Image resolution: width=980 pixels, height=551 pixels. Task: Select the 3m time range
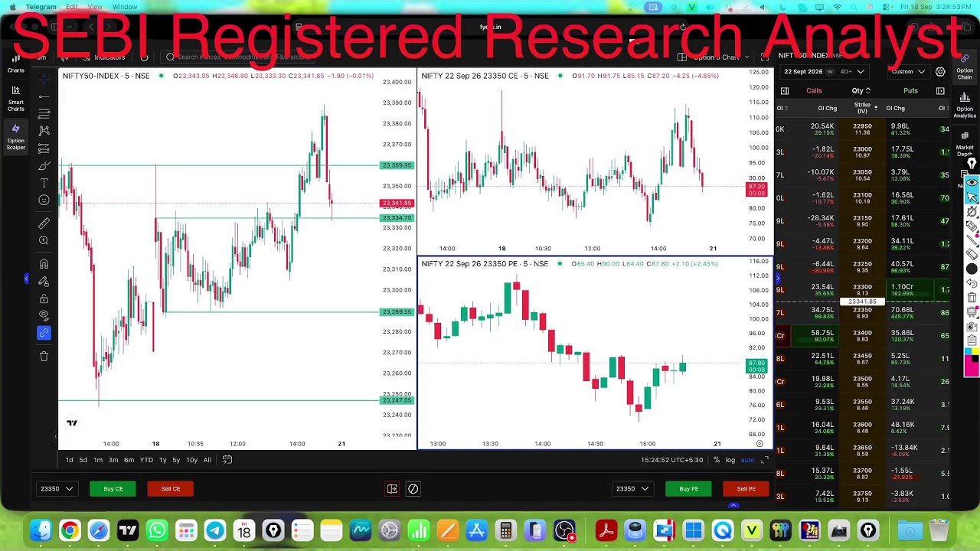[x=113, y=460]
